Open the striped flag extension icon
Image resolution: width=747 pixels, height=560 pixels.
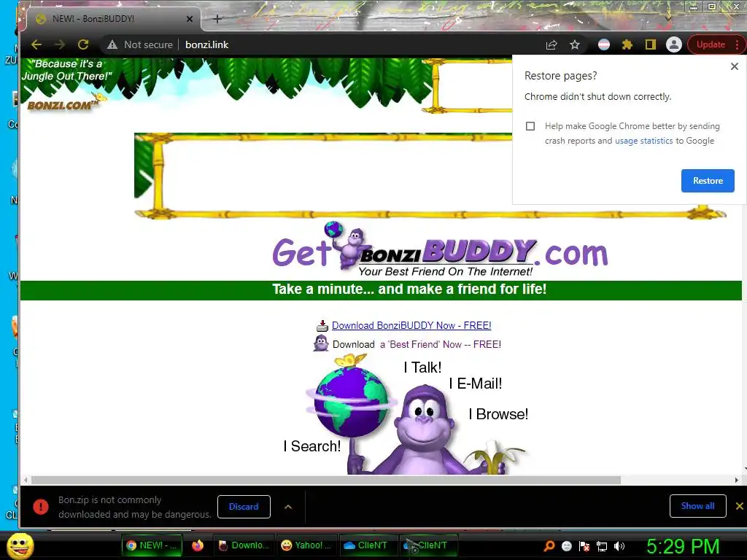[603, 44]
